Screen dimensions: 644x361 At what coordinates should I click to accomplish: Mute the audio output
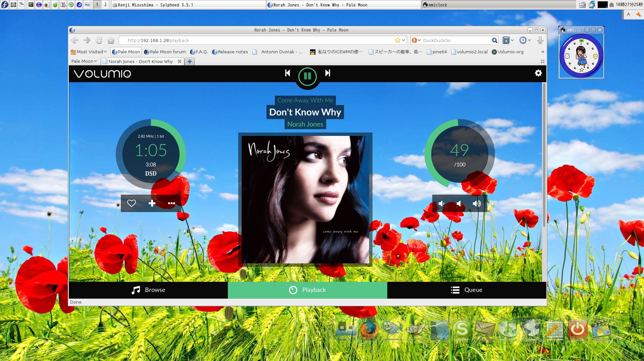(459, 204)
